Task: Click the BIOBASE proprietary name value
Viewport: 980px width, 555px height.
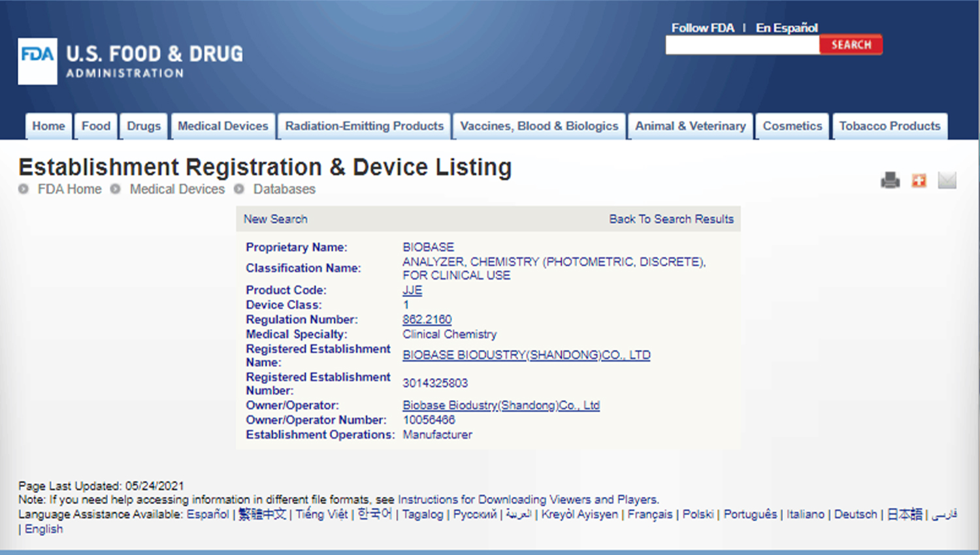Action: pyautogui.click(x=428, y=247)
